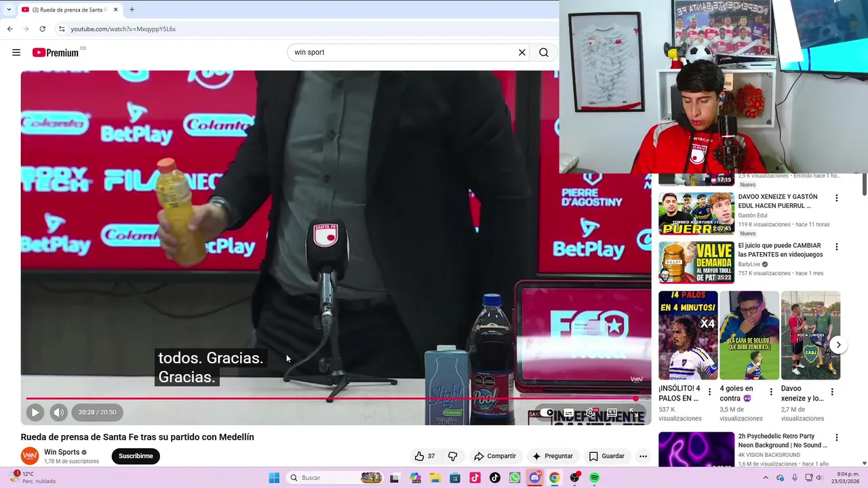
Task: Exit full screen via player arrows
Action: [x=633, y=412]
